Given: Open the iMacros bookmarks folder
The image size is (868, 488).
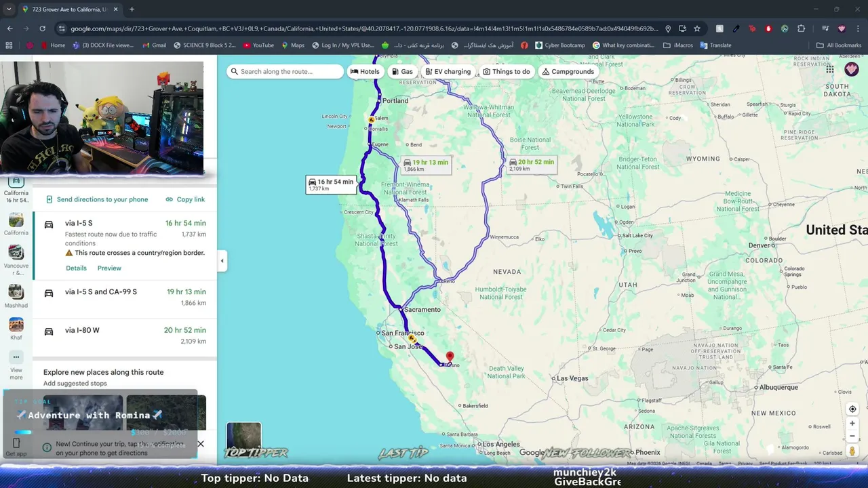Looking at the screenshot, I should (677, 45).
